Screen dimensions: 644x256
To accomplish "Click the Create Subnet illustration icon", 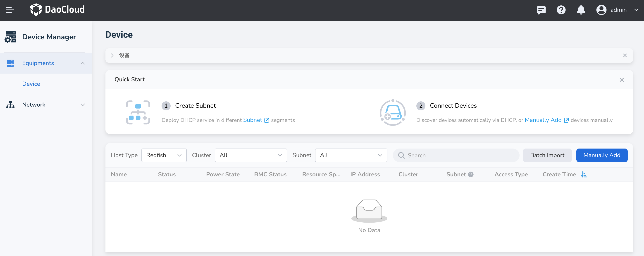I will click(x=138, y=112).
